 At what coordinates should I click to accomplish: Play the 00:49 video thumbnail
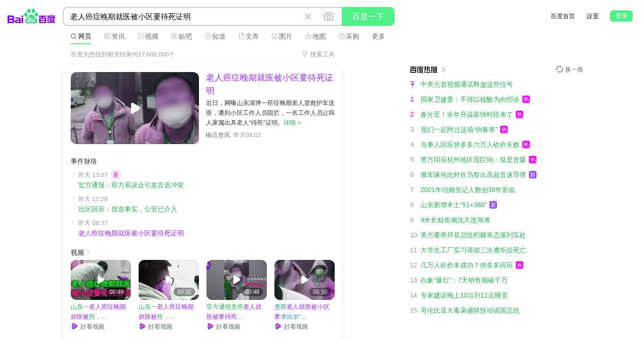point(101,280)
